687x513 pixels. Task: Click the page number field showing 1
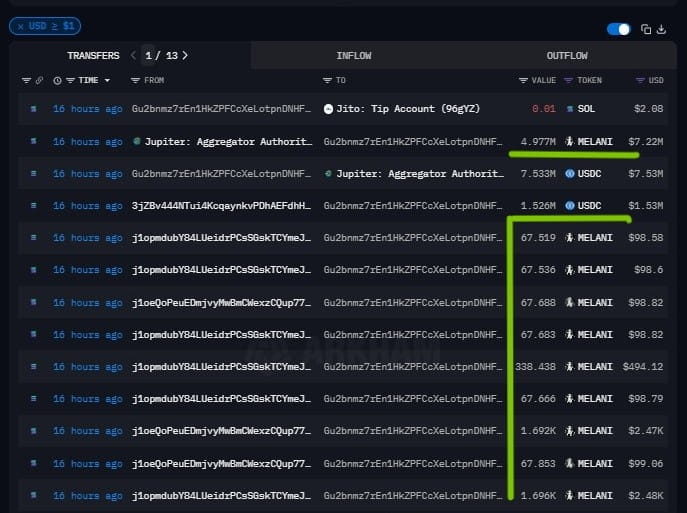(149, 56)
